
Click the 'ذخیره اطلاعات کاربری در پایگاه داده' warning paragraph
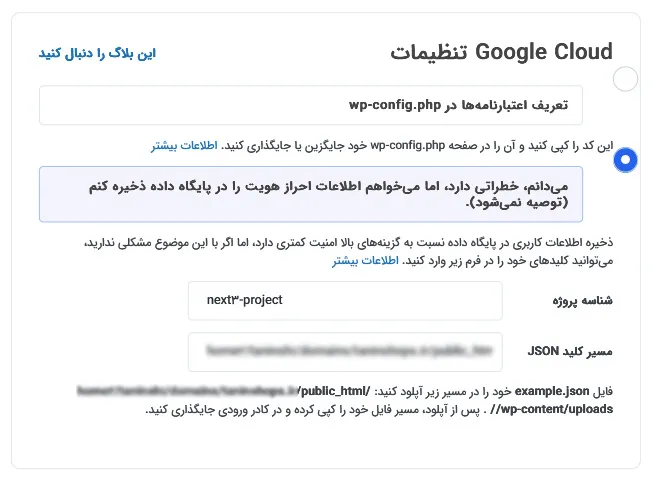348,252
